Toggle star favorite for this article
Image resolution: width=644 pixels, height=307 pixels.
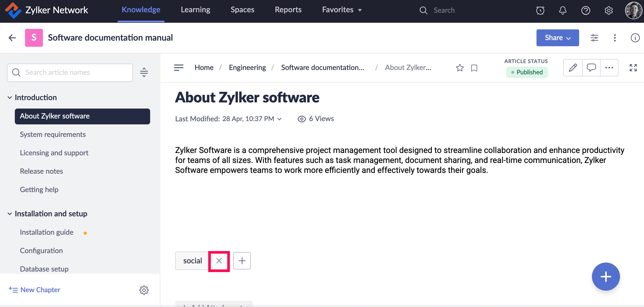(460, 68)
